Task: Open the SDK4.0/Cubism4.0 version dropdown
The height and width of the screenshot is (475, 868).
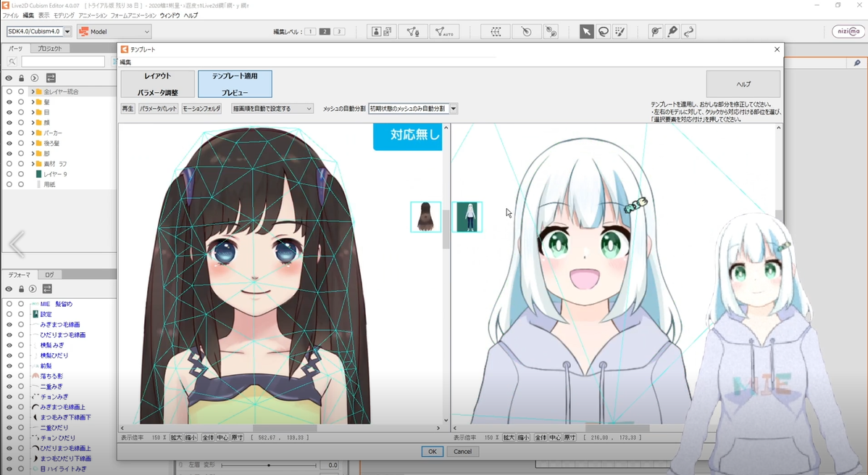Action: coord(67,32)
